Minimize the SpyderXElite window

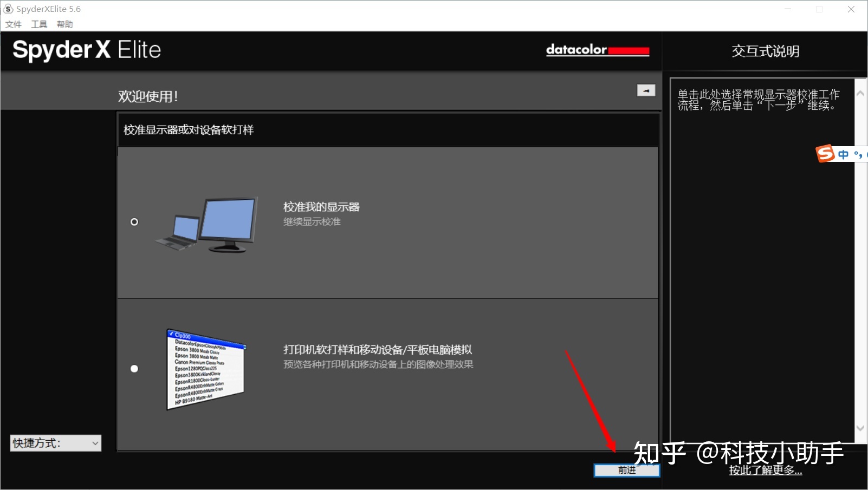788,9
